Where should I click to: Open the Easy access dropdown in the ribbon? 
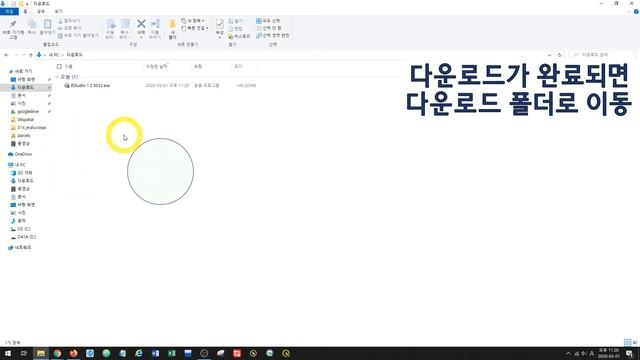[195, 28]
